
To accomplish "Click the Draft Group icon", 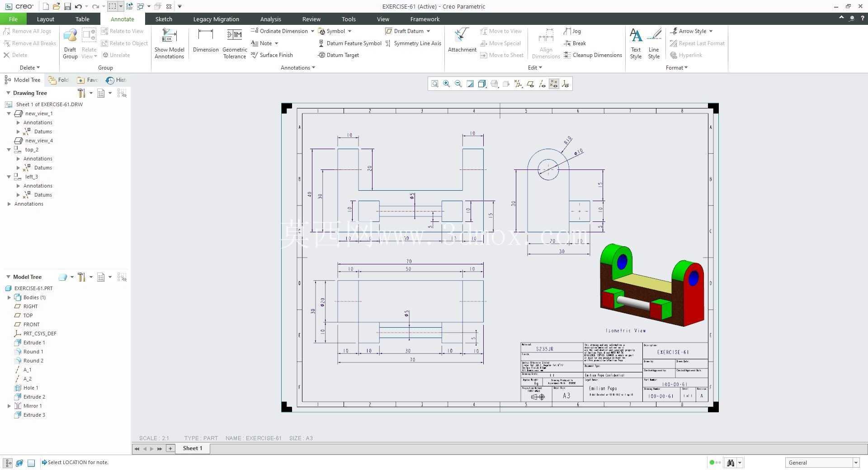I will pos(70,44).
